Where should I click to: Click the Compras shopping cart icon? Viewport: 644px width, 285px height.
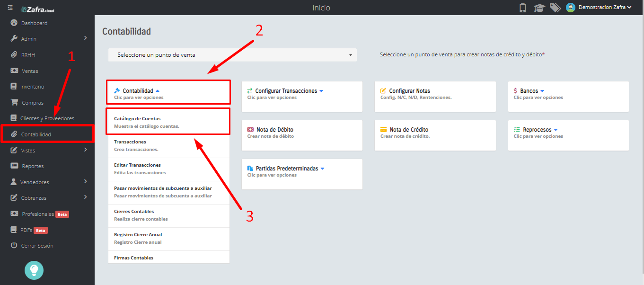click(14, 102)
